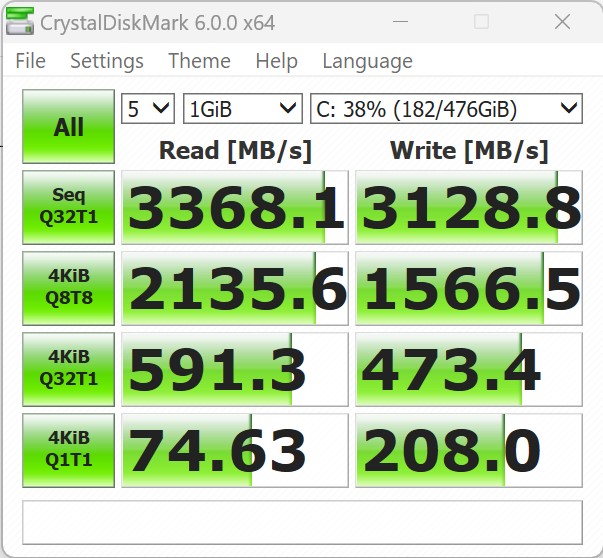This screenshot has width=603, height=558.
Task: Click the empty comment field at bottom
Action: [302, 522]
